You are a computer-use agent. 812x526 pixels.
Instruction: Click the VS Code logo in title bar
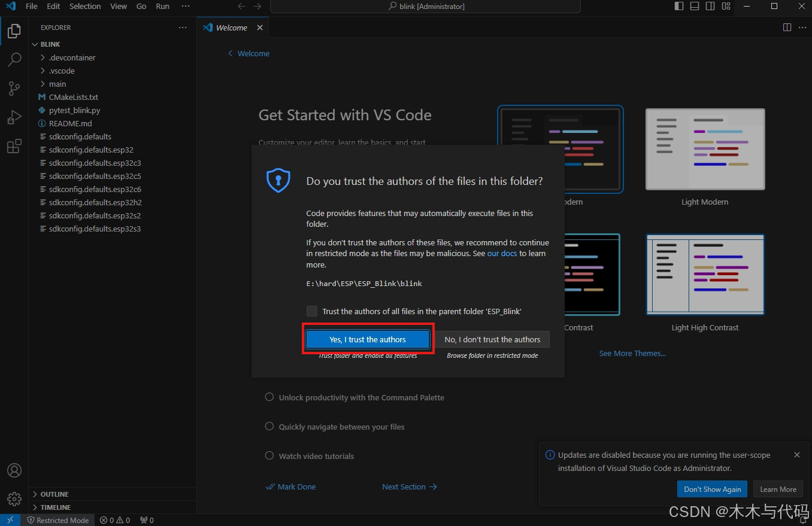click(x=10, y=6)
